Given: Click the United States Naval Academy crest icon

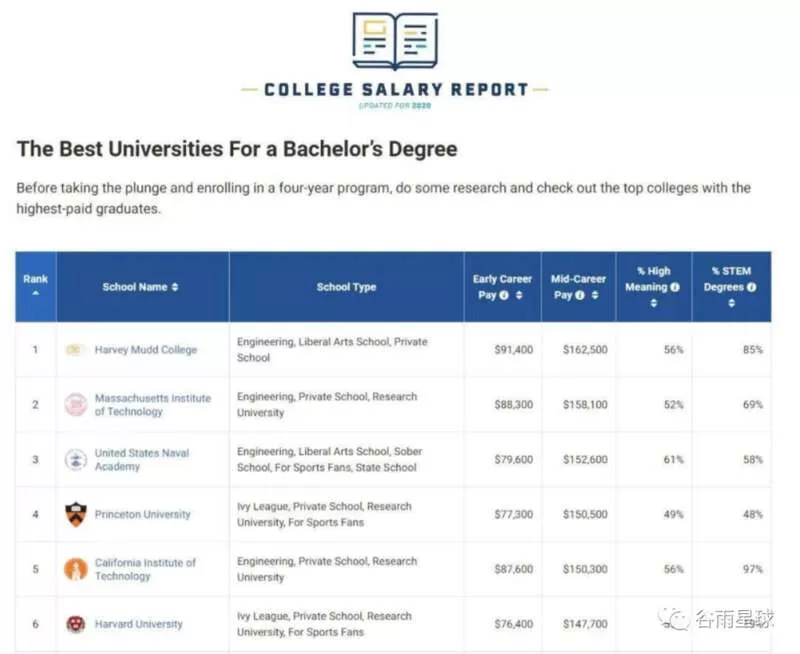Looking at the screenshot, I should pos(76,460).
